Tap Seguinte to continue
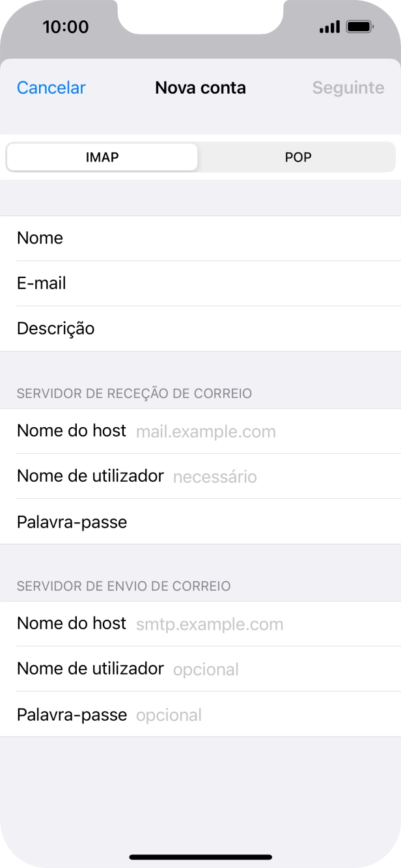Viewport: 401px width, 868px height. coord(348,87)
